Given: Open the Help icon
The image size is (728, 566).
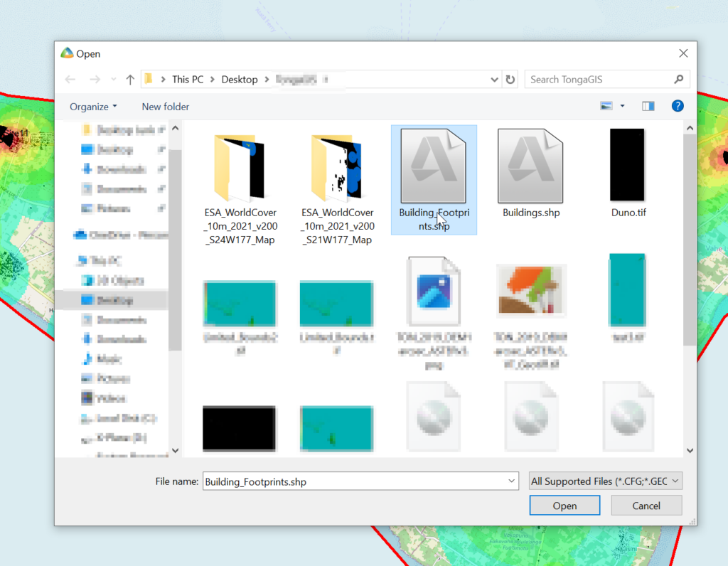Looking at the screenshot, I should click(x=678, y=106).
